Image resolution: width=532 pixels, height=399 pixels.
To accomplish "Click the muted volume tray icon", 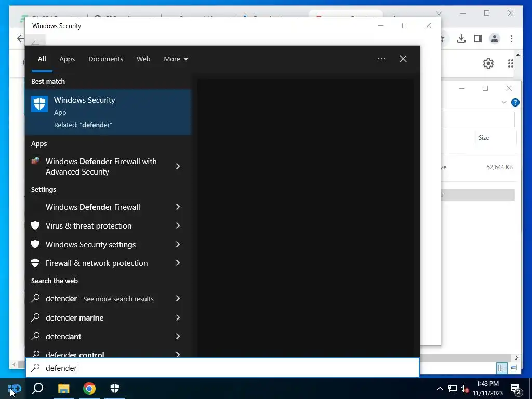I will pyautogui.click(x=465, y=389).
